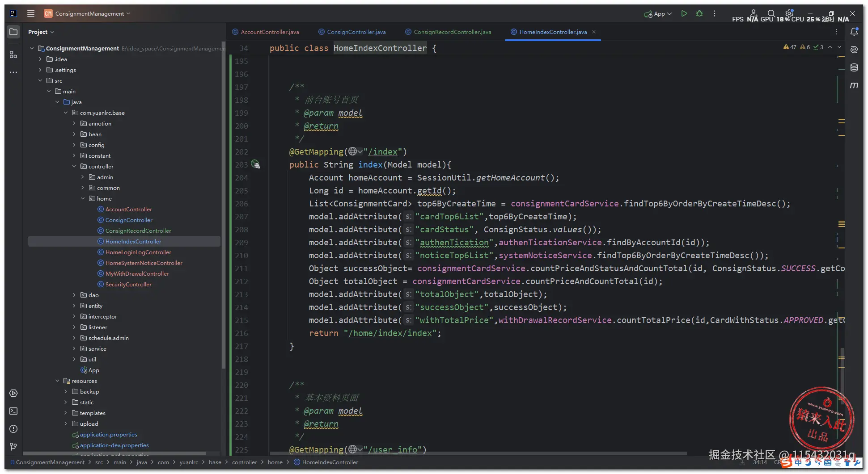Switch to ConsignRecordController.java tab

tap(448, 32)
